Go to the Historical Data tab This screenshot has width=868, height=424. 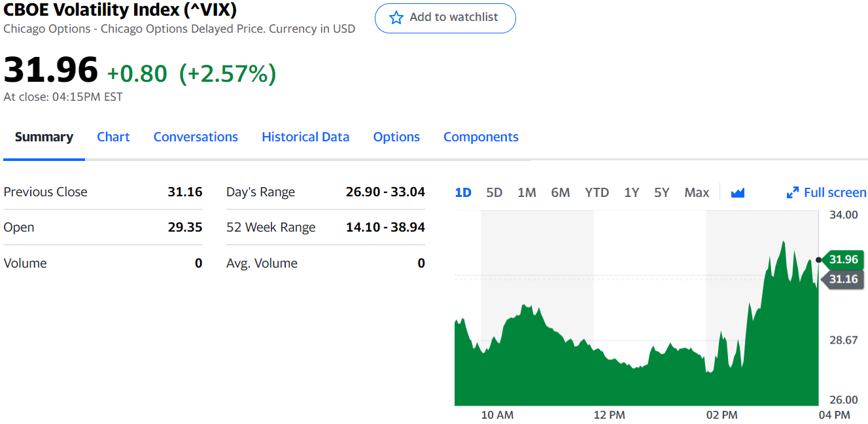pyautogui.click(x=305, y=137)
